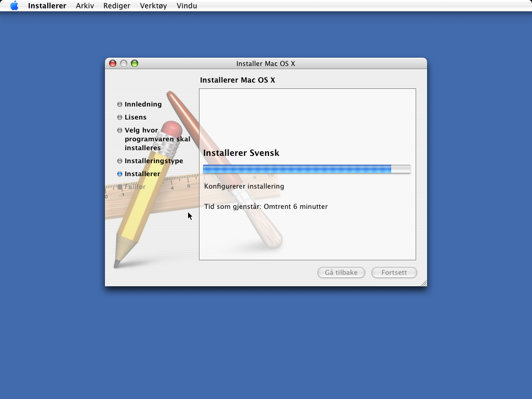Click the Gå tilbake button
The height and width of the screenshot is (399, 532).
pyautogui.click(x=341, y=272)
